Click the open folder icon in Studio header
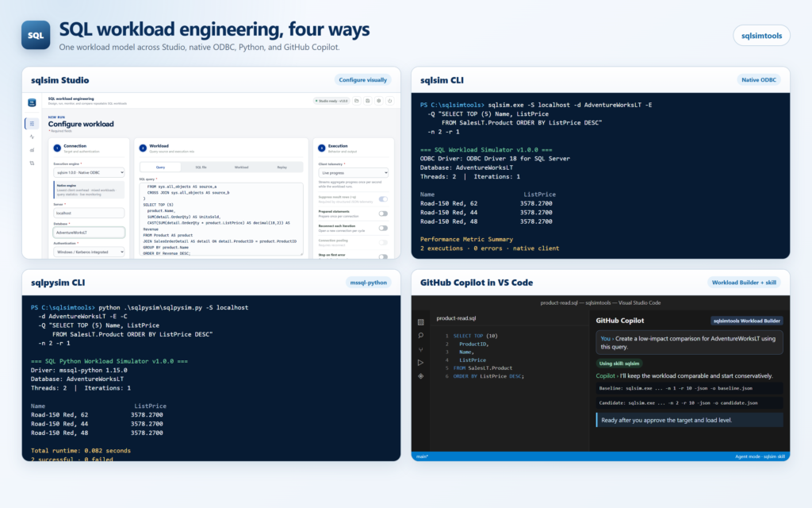Viewport: 812px width, 508px height. coord(356,101)
